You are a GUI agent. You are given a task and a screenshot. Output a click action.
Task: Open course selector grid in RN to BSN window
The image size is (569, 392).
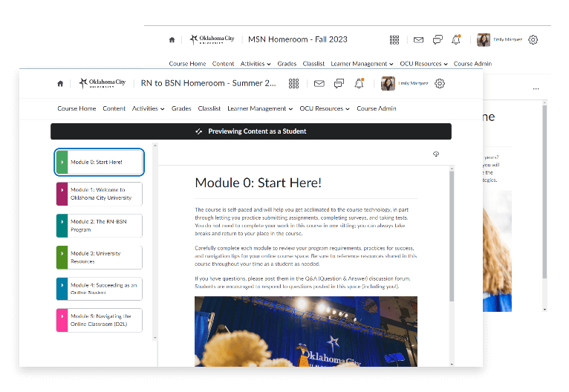point(293,83)
